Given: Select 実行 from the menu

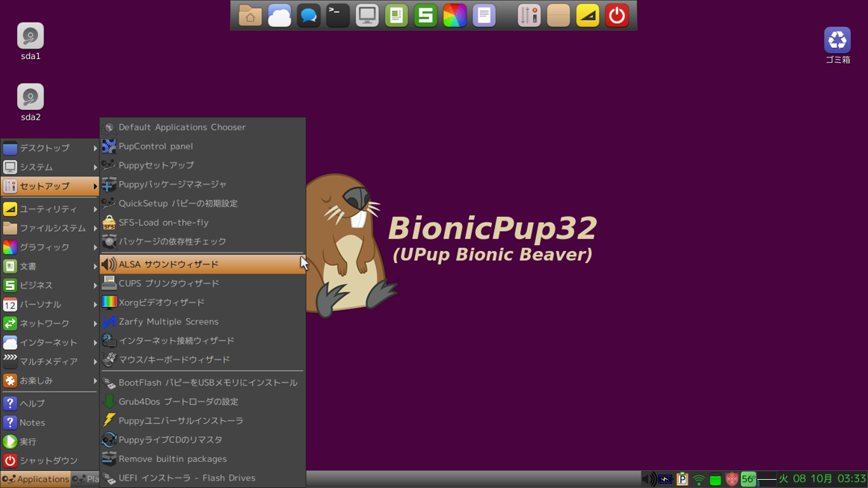Looking at the screenshot, I should [x=50, y=442].
